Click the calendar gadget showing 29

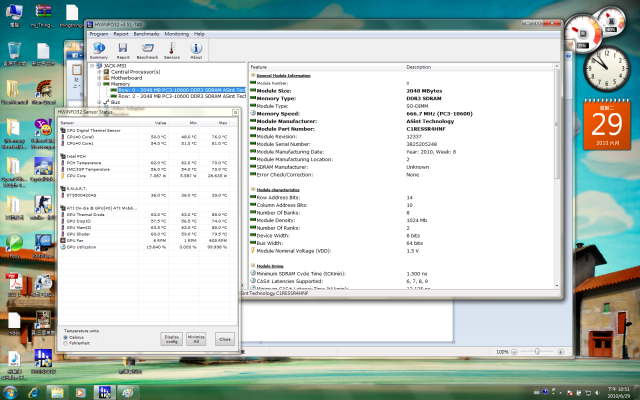tap(607, 124)
